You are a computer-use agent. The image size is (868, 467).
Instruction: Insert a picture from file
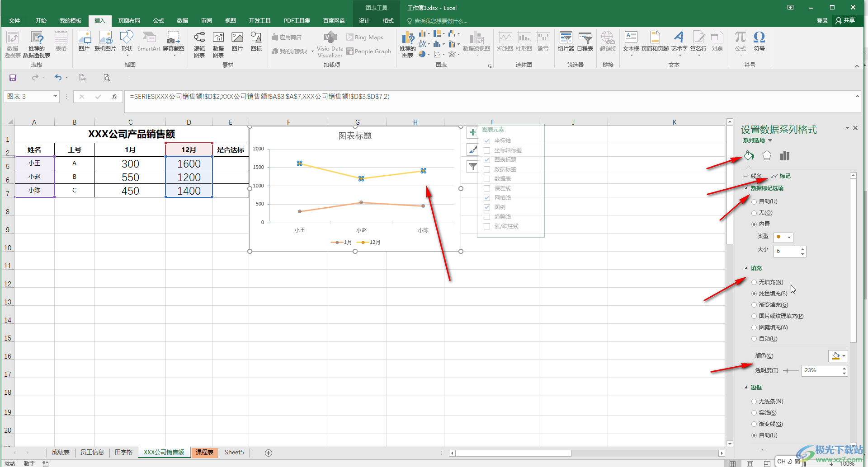(x=84, y=41)
